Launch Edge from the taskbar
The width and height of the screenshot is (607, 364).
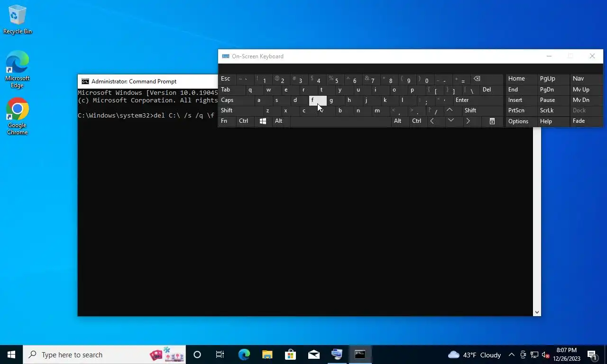pyautogui.click(x=244, y=355)
